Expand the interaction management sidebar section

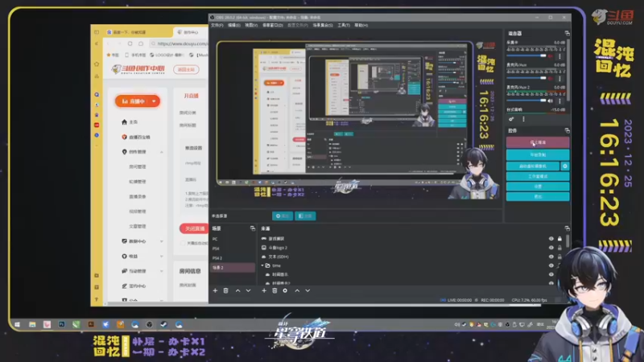point(162,271)
